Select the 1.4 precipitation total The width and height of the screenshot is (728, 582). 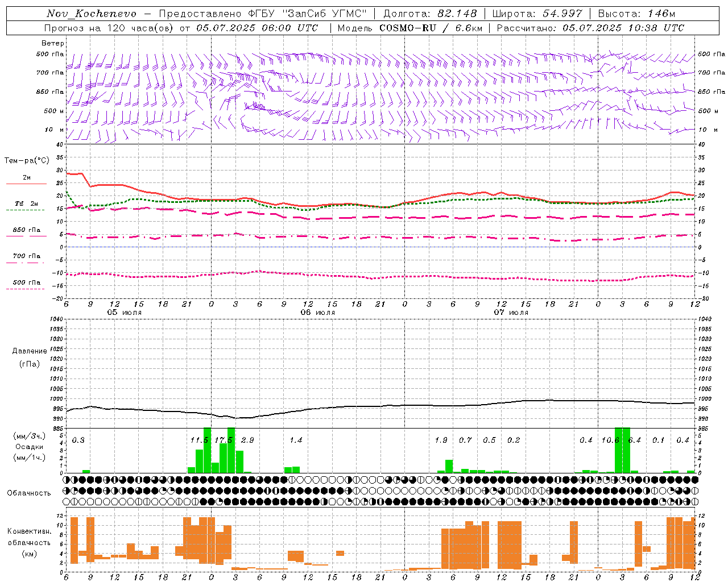296,440
